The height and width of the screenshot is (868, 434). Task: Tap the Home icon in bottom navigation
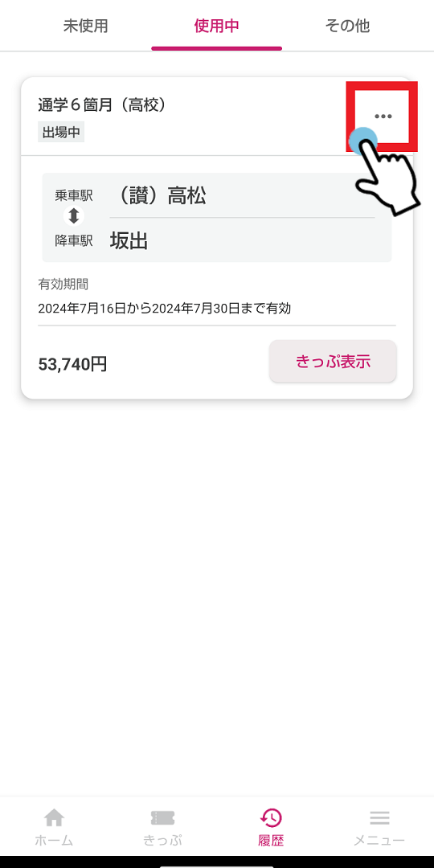pyautogui.click(x=54, y=817)
